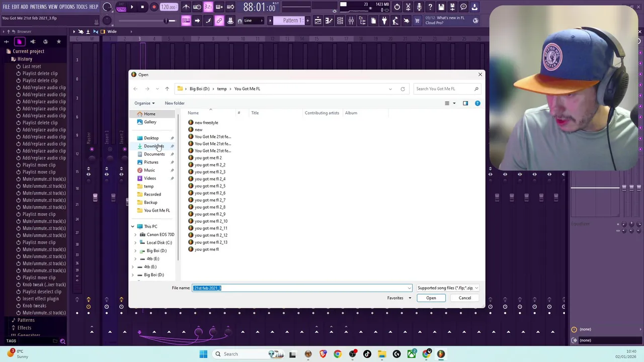Open the Mixer window icon
This screenshot has height=362, width=644.
click(351, 21)
